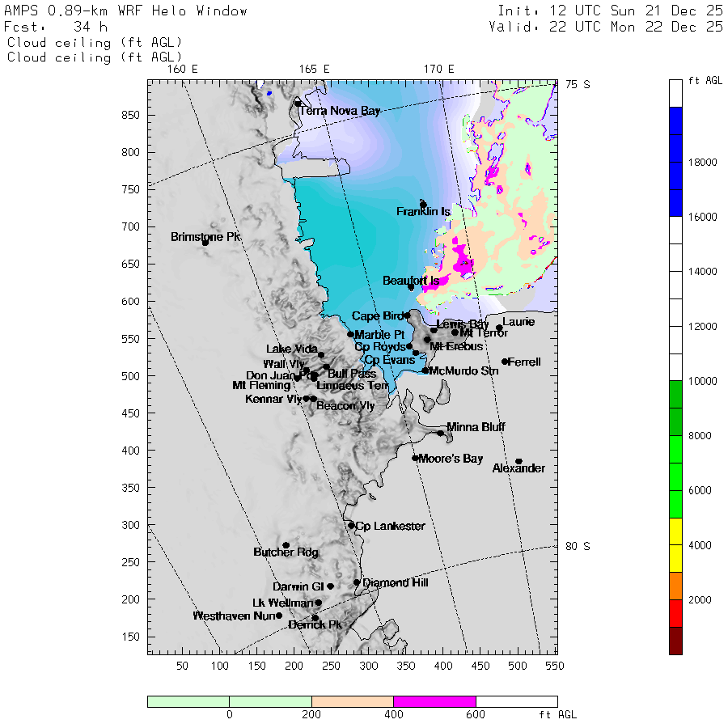Click the dark red bottom colorbar segment
728x728 pixels.
click(676, 641)
